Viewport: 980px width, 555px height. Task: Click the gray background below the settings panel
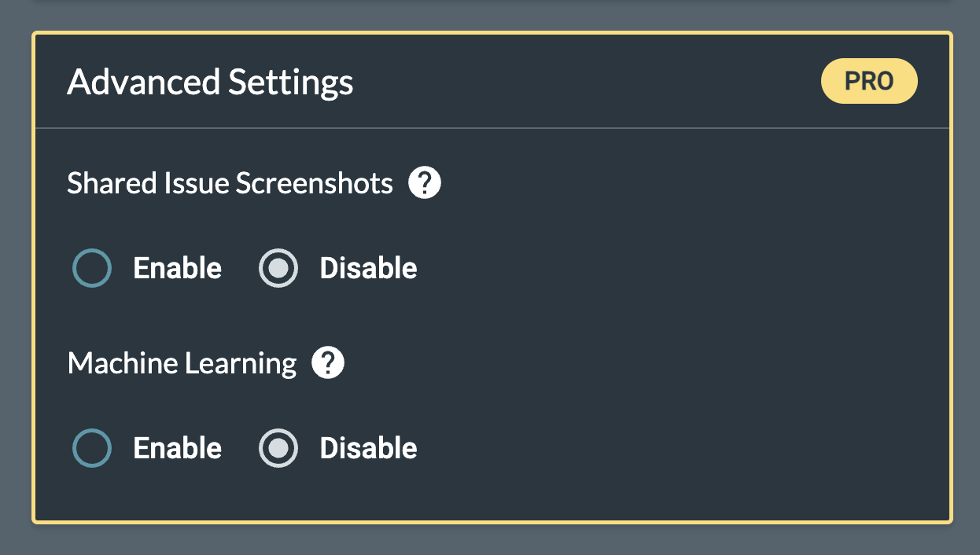tap(490, 541)
